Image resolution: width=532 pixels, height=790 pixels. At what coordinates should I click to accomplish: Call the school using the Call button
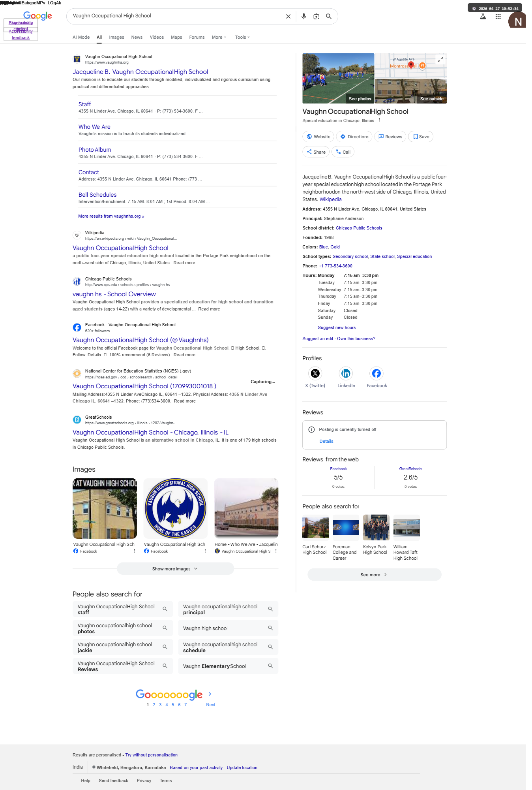click(x=343, y=152)
